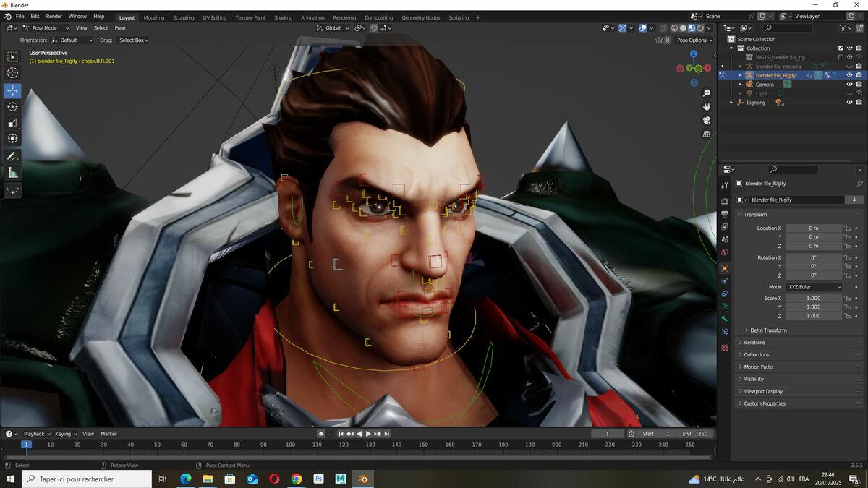Choose the Select Box tool icon
The width and height of the screenshot is (868, 488).
click(13, 56)
